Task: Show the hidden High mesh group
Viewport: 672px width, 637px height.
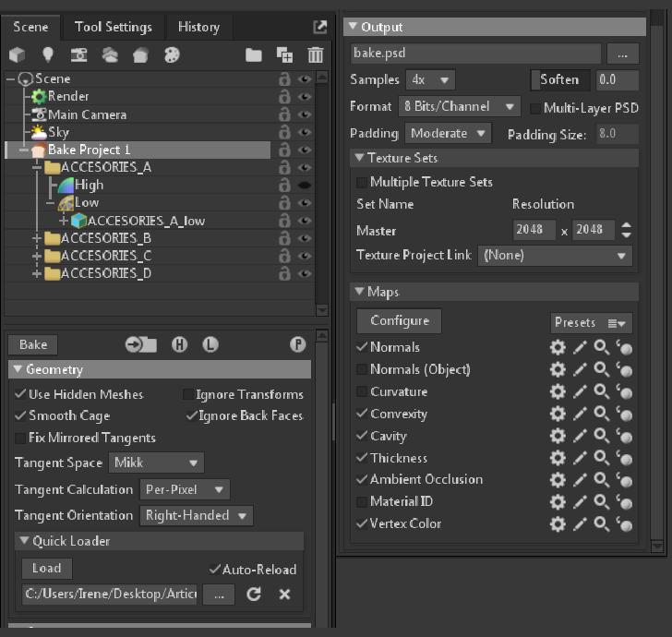Action: click(305, 186)
